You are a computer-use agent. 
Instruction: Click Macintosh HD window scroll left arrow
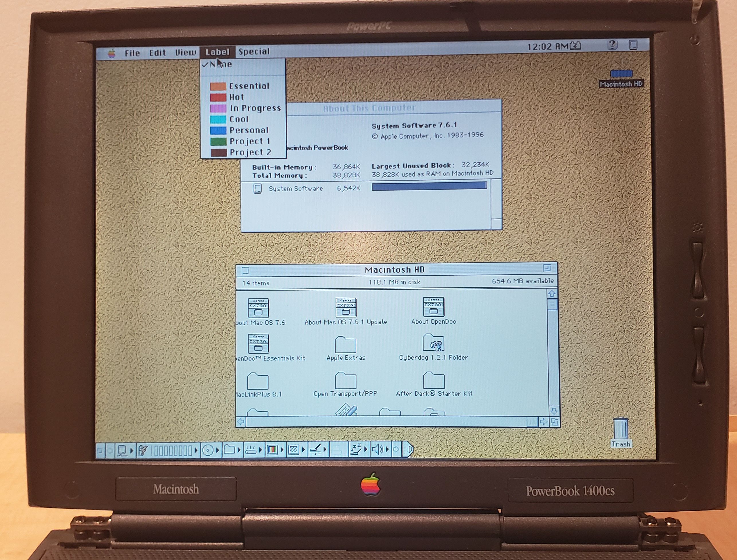[241, 422]
